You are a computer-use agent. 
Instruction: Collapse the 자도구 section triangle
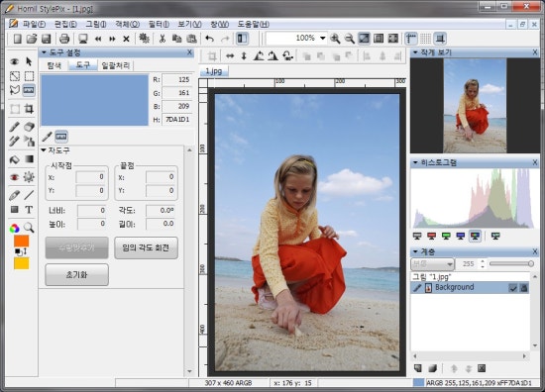(x=44, y=150)
